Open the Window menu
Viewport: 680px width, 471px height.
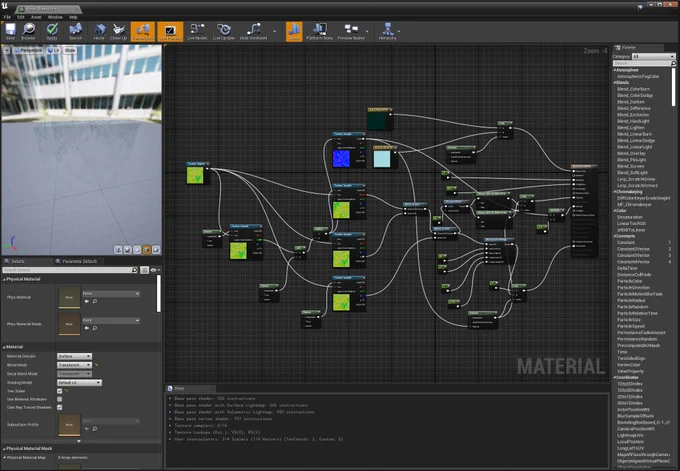tap(55, 17)
